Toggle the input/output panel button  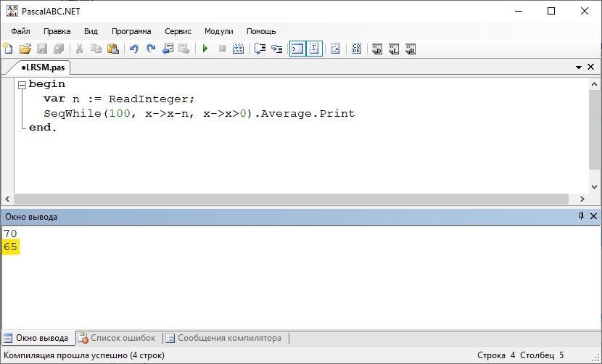point(315,49)
